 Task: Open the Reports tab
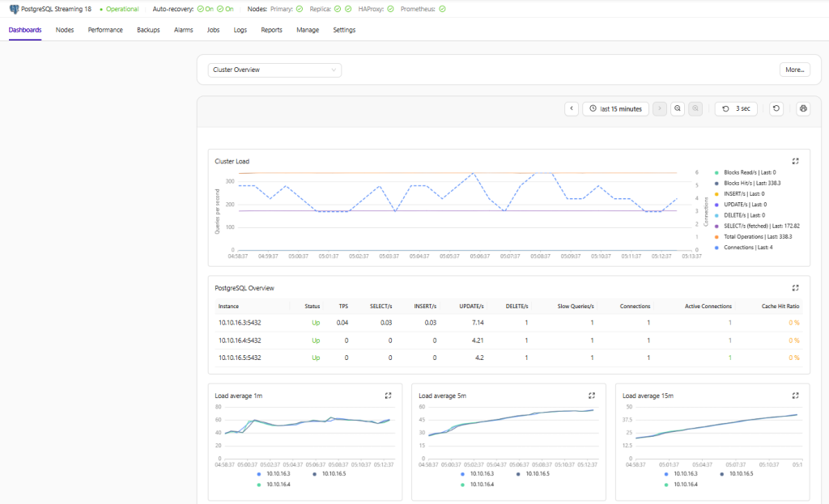click(271, 30)
